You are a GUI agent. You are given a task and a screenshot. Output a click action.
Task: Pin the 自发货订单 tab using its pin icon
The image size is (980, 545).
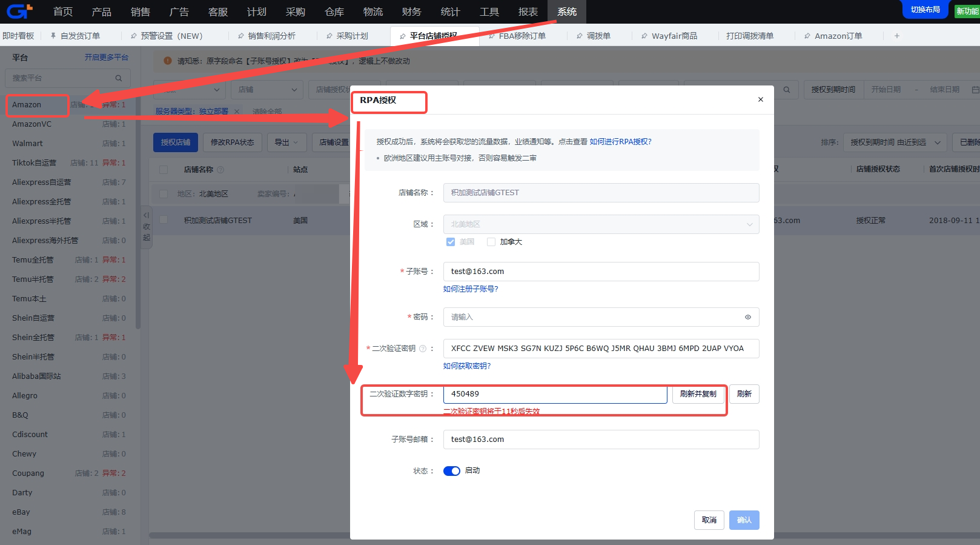point(53,36)
